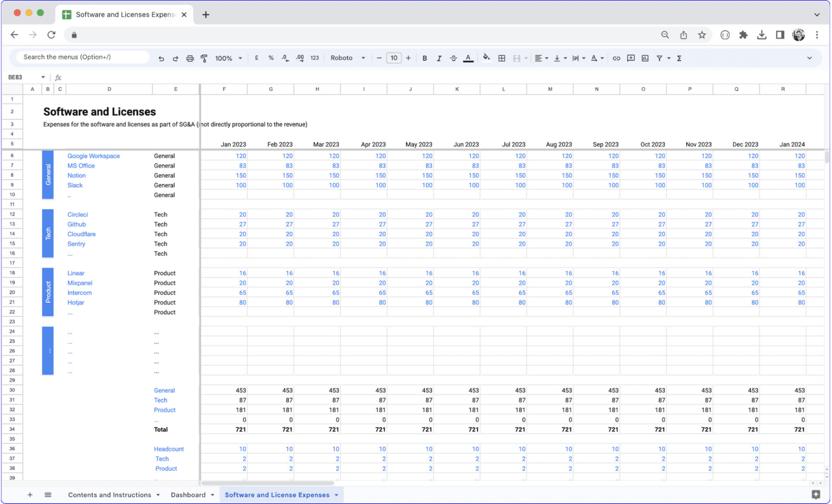Click the Search the menus field
Viewport: 832px width, 504px height.
click(x=83, y=57)
